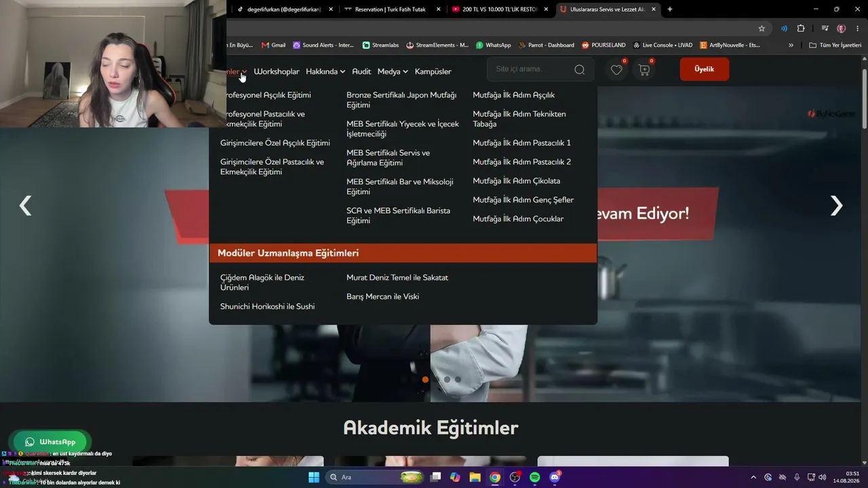Open the Tüm Yer İşaretleri folder
Screen dimensions: 868x488
(835, 45)
